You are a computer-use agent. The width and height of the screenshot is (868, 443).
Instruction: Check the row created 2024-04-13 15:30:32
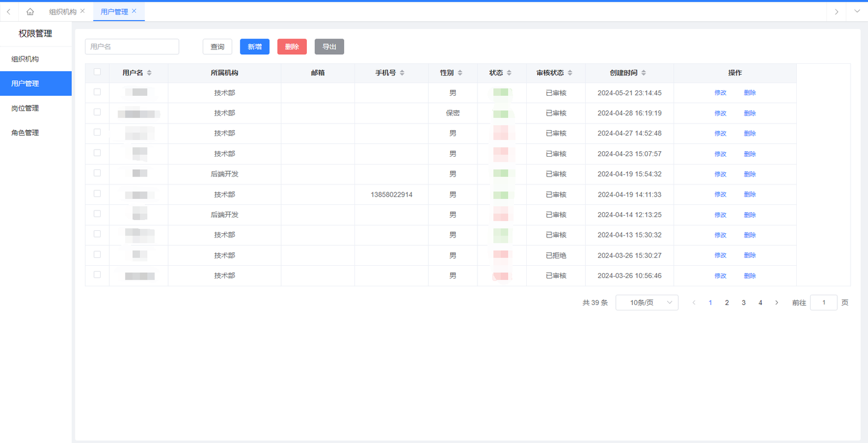click(97, 234)
